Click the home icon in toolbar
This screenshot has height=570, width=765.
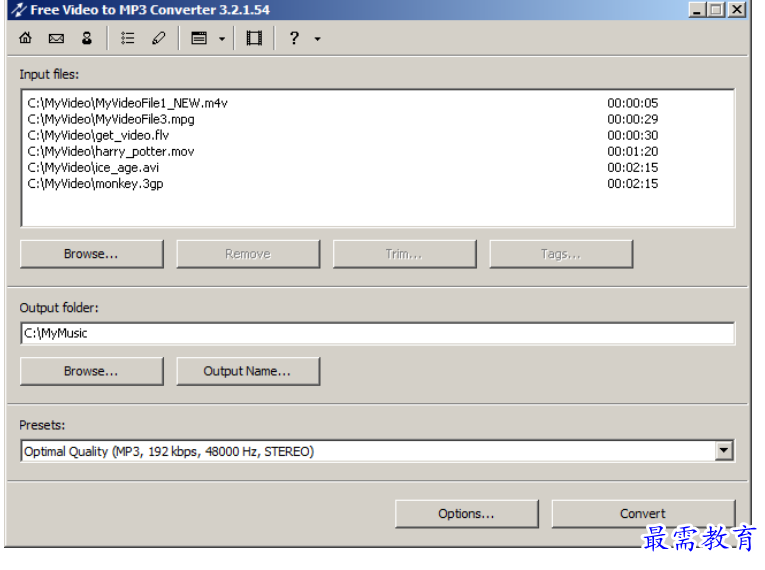pos(25,38)
